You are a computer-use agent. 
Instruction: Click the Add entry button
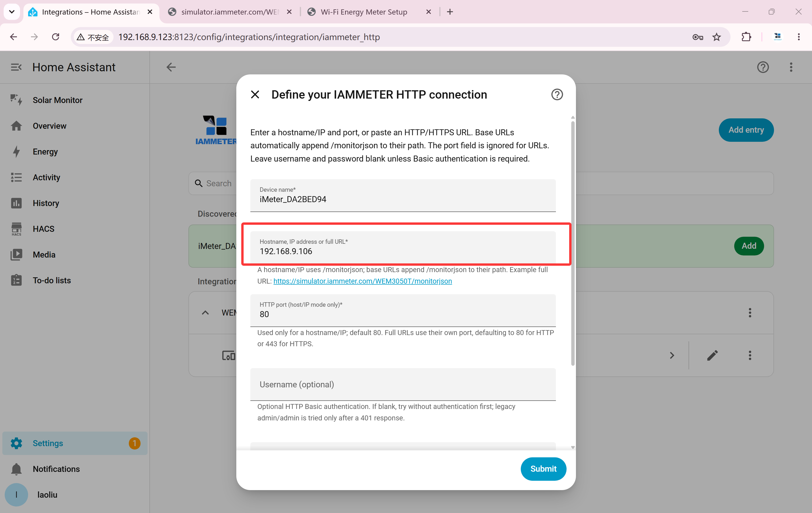[x=746, y=130]
